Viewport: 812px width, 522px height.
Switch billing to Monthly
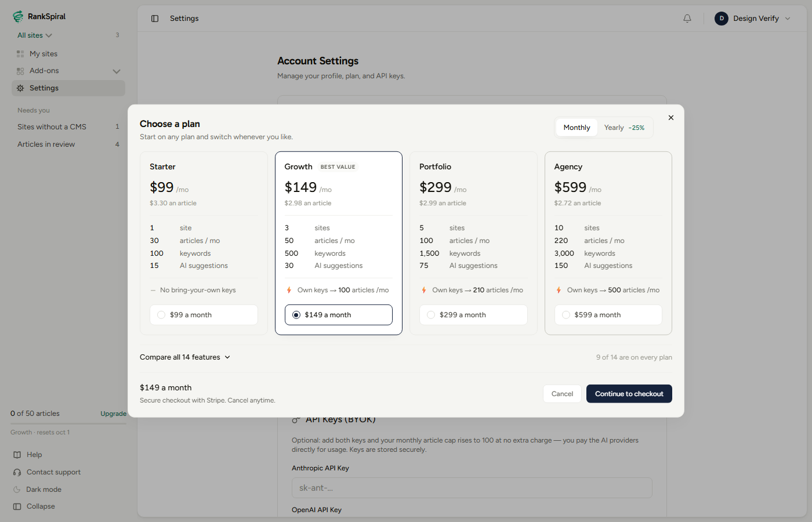(577, 128)
